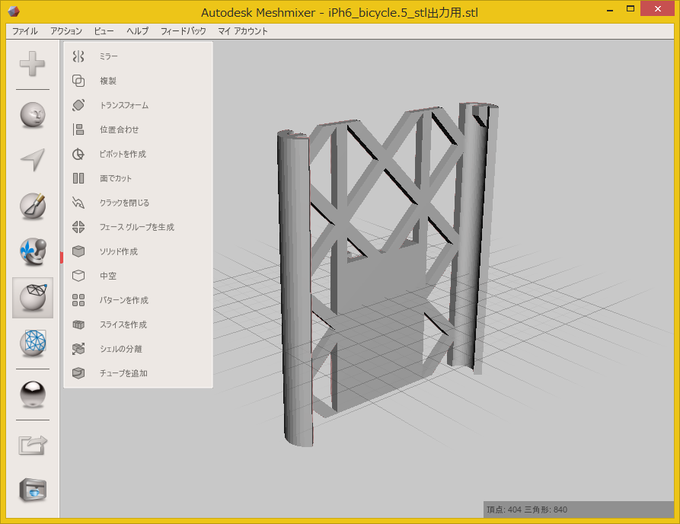680x524 pixels.
Task: Select the フェース グループを生成 label
Action: pyautogui.click(x=137, y=227)
